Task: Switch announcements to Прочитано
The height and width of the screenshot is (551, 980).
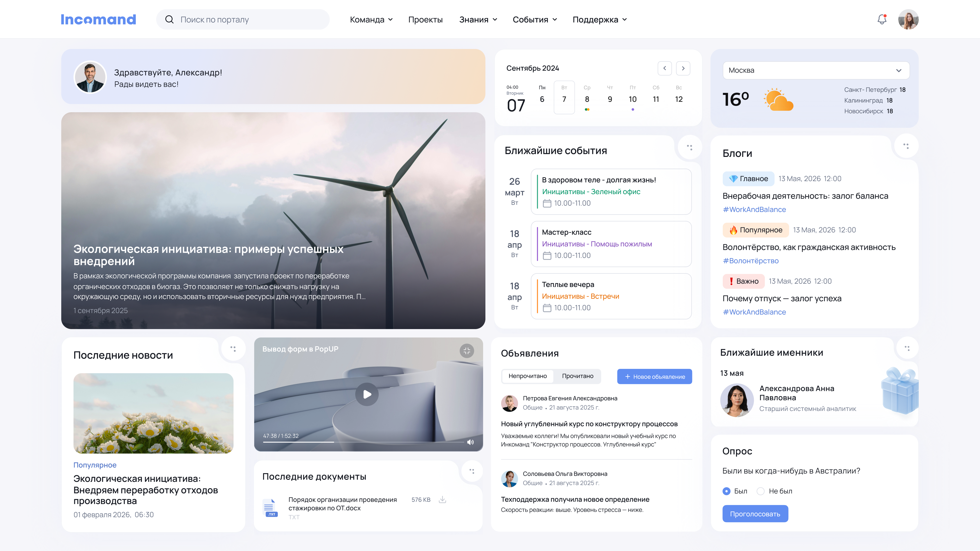Action: coord(578,376)
